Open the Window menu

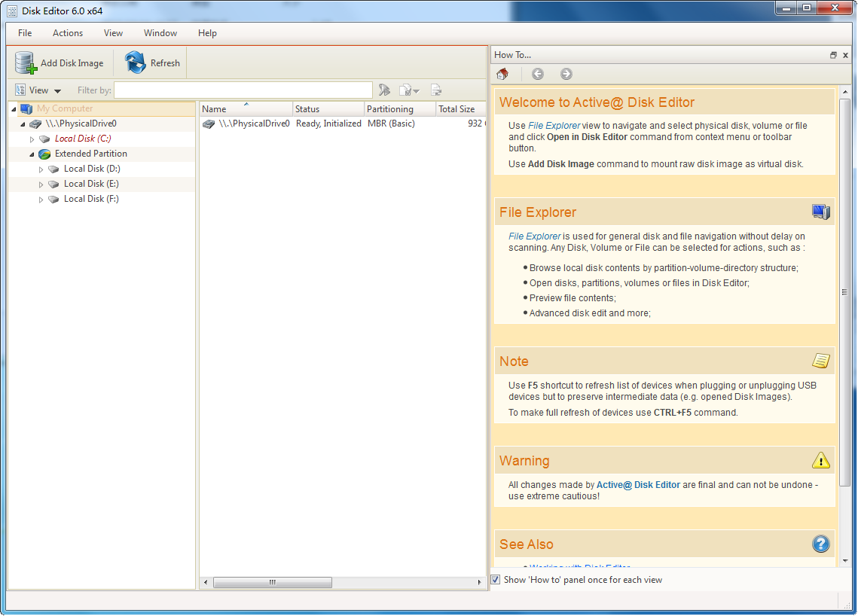pos(160,33)
